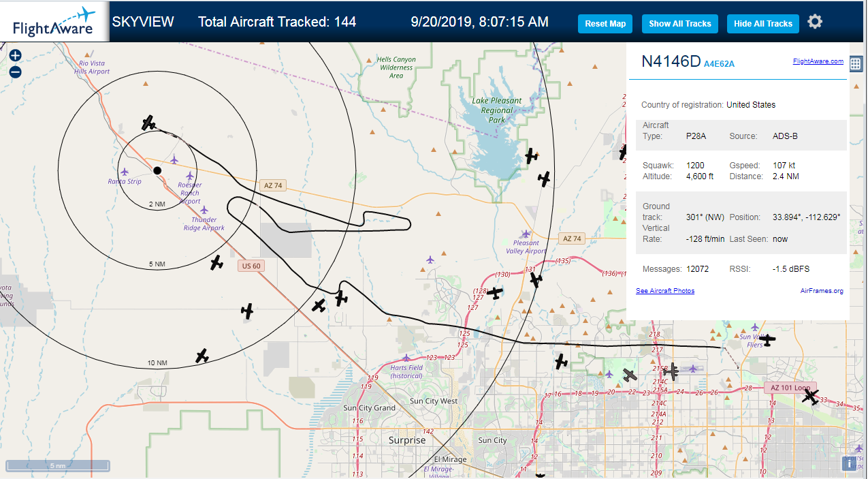Screen dimensions: 868x479
Task: Click Thunder Ridge Airpark marker
Action: (204, 210)
